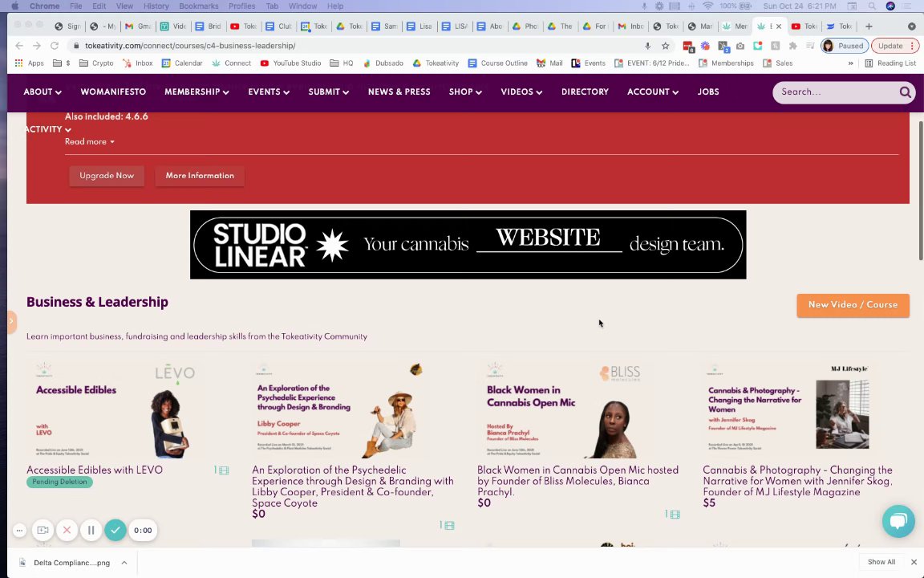The image size is (924, 578).
Task: Click the Paused profile button
Action: [844, 46]
